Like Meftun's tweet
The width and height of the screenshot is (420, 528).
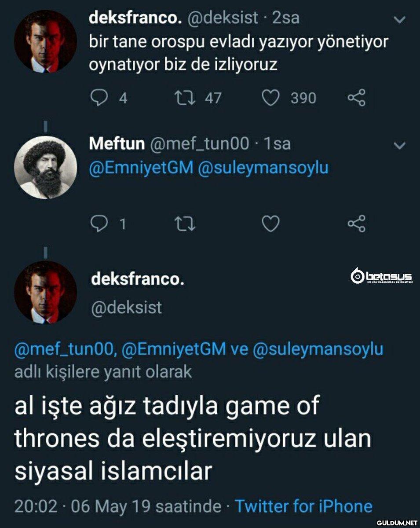[x=271, y=224]
